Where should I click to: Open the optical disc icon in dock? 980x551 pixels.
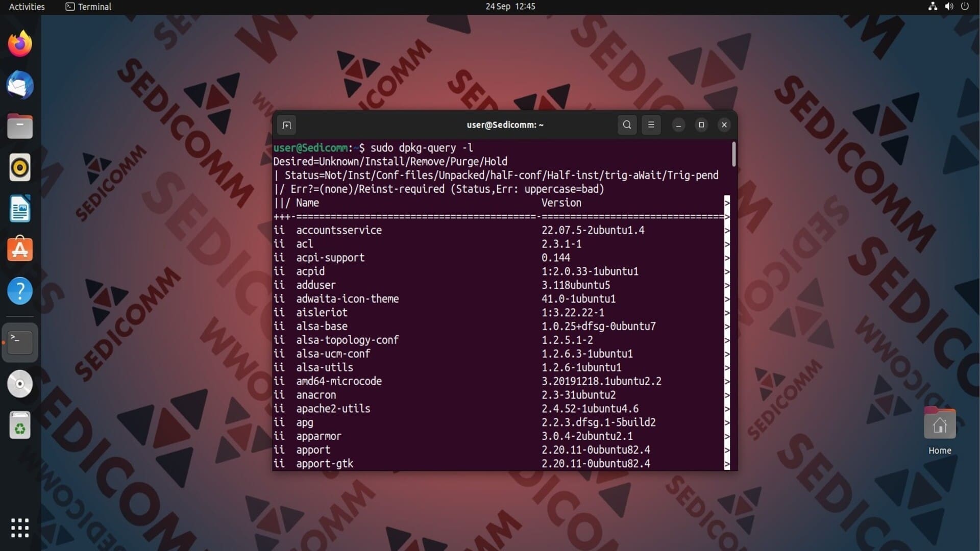click(x=20, y=384)
